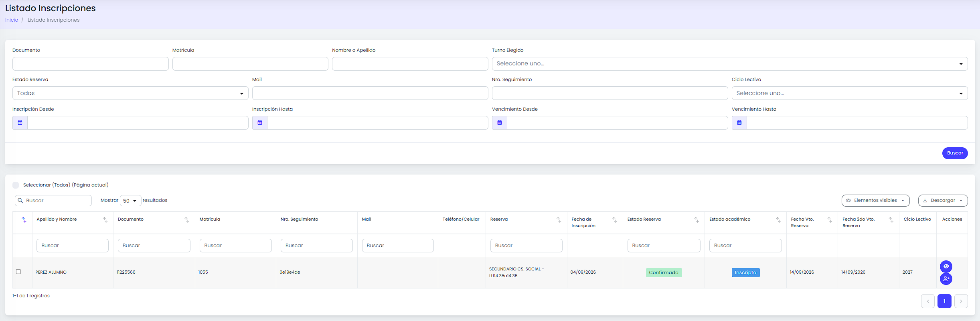Go to previous page arrow

click(x=928, y=301)
